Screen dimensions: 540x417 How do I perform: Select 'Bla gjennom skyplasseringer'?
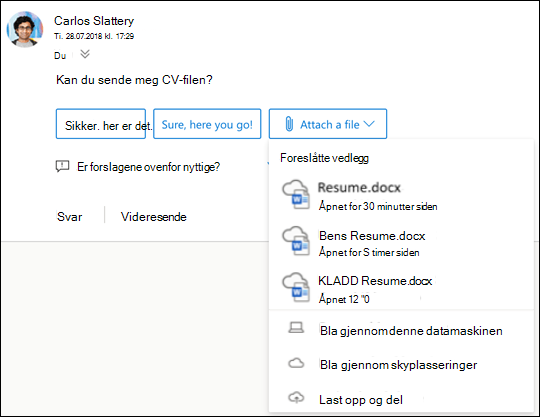(401, 365)
